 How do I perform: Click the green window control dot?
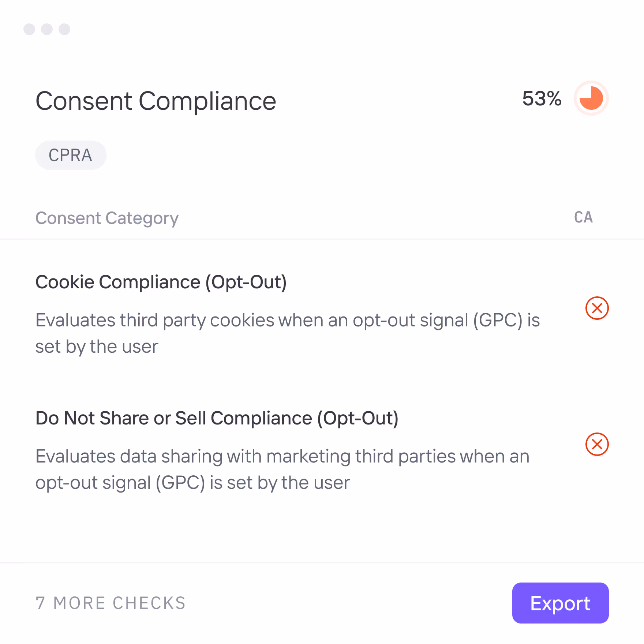coord(64,29)
